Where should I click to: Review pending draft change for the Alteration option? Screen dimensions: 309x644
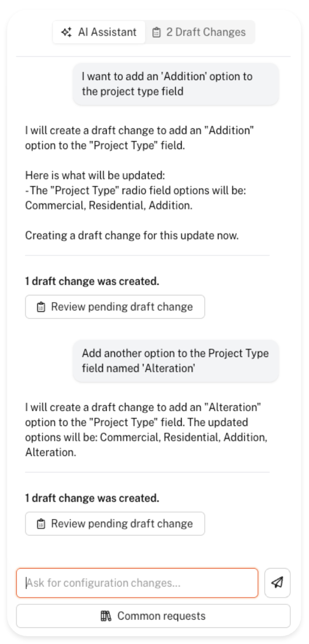(x=115, y=523)
